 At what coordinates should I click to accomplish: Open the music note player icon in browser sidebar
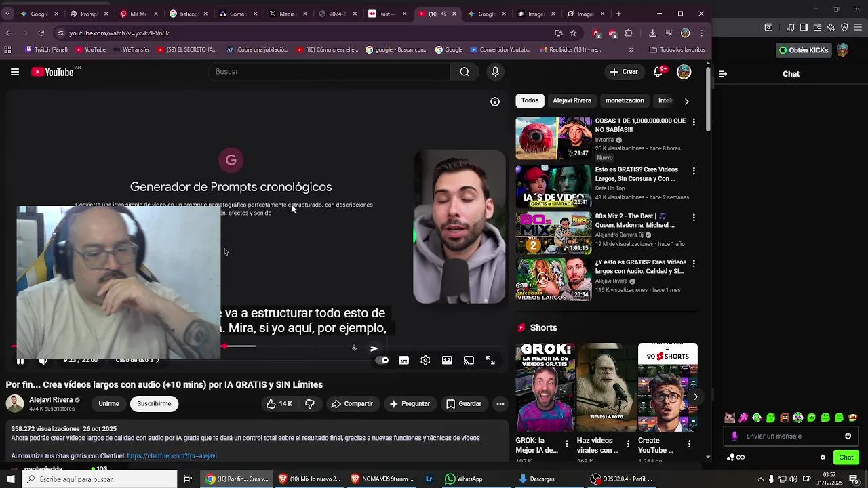pos(791,27)
